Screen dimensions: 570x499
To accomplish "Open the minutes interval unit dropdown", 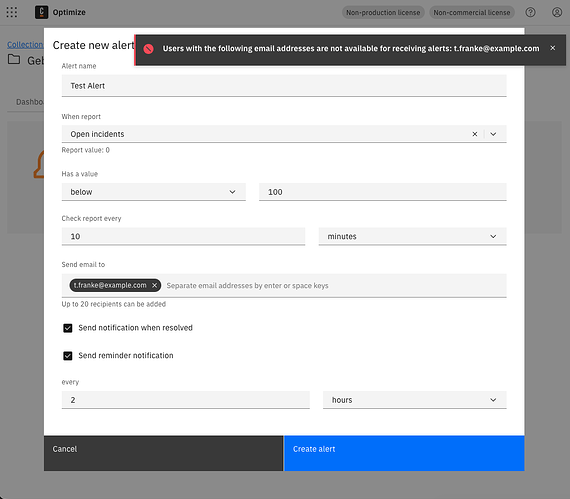I will 413,237.
